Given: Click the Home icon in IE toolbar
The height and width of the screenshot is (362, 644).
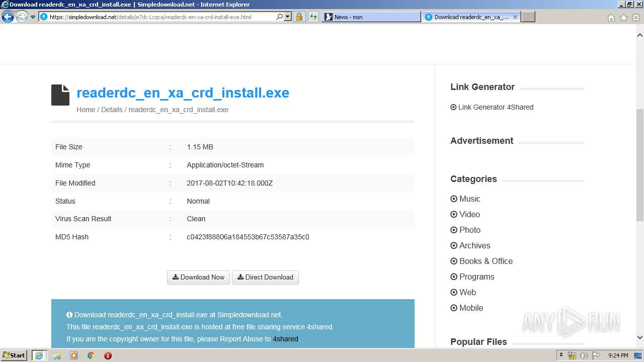Looking at the screenshot, I should pos(611,18).
